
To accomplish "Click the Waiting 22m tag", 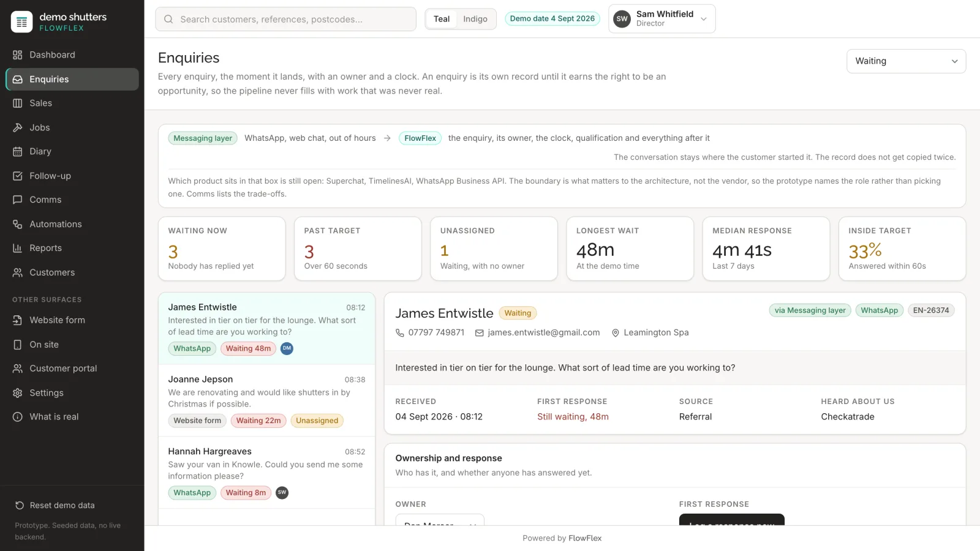I will 258,421.
